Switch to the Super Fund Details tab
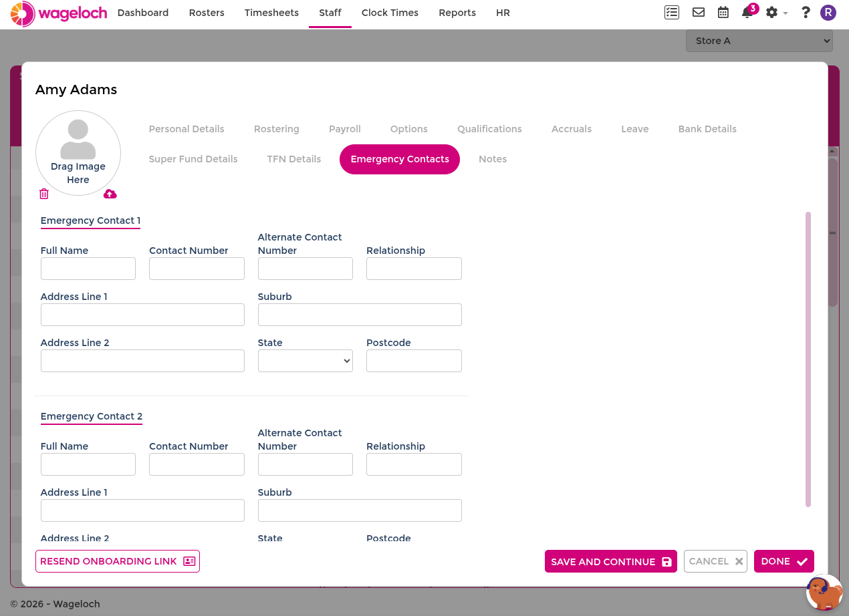This screenshot has height=616, width=849. (x=193, y=159)
